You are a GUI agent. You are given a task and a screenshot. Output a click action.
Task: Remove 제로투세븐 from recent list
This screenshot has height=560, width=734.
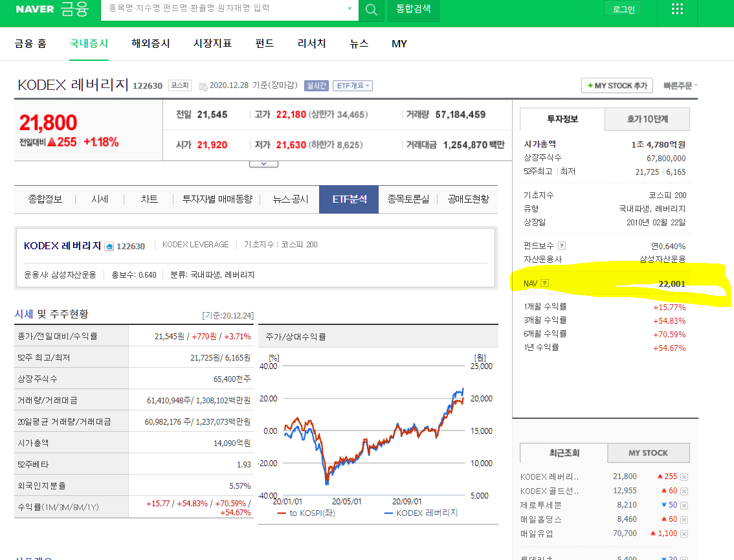coord(684,506)
